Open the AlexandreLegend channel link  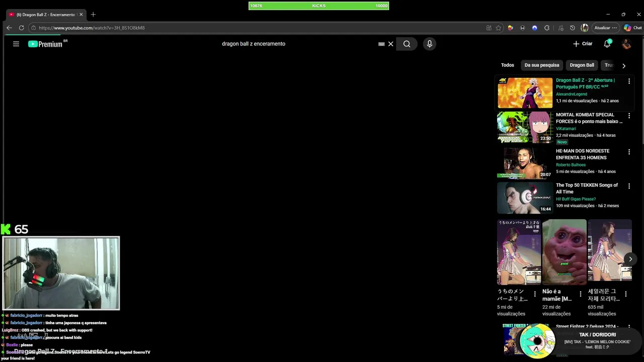pyautogui.click(x=572, y=94)
